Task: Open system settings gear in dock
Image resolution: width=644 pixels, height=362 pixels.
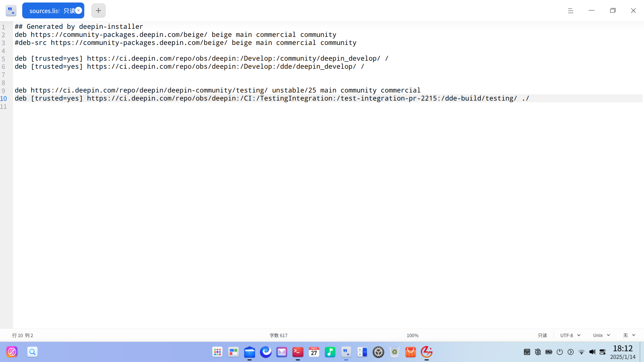Action: pos(378,352)
